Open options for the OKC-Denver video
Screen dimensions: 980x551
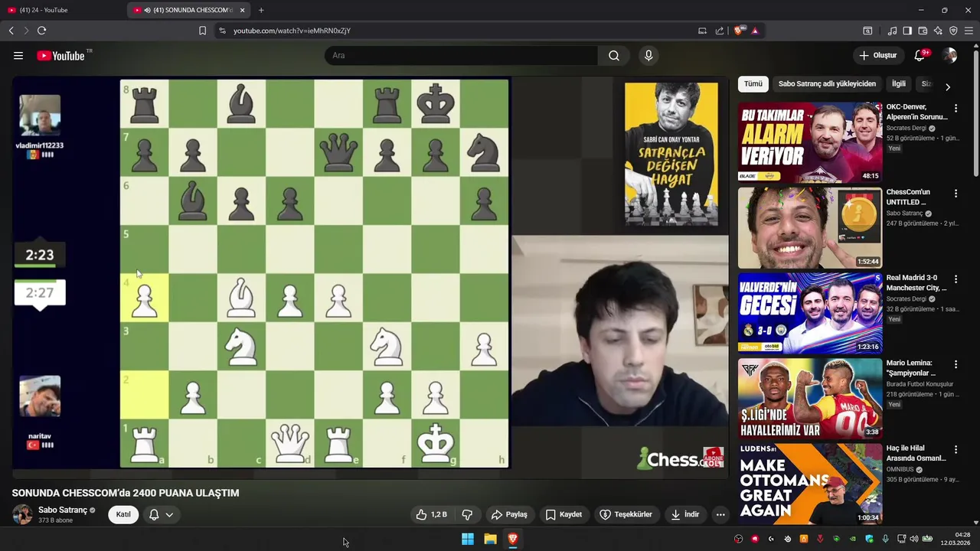pyautogui.click(x=955, y=109)
